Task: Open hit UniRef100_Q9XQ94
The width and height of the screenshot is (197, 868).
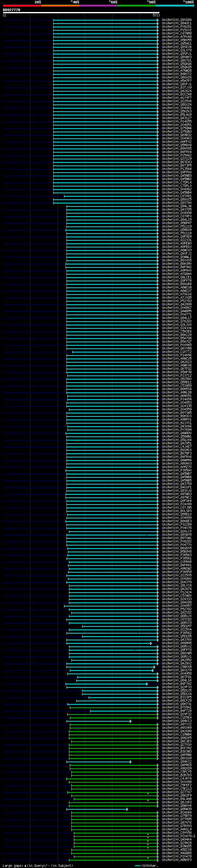Action: (177, 20)
